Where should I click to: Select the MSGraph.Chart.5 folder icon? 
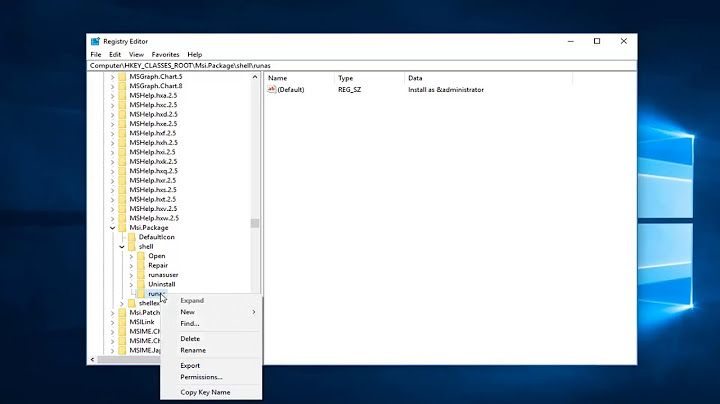pos(122,77)
